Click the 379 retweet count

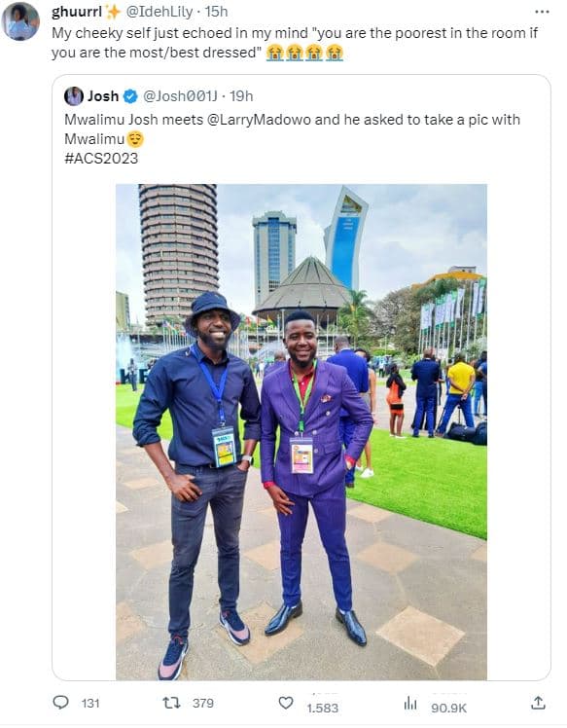click(x=203, y=703)
